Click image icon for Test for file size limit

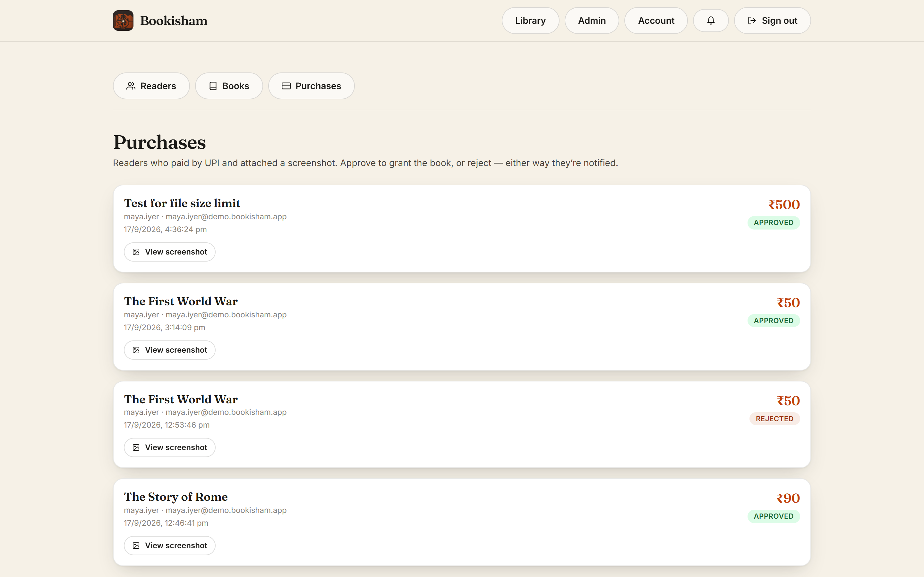(x=136, y=252)
